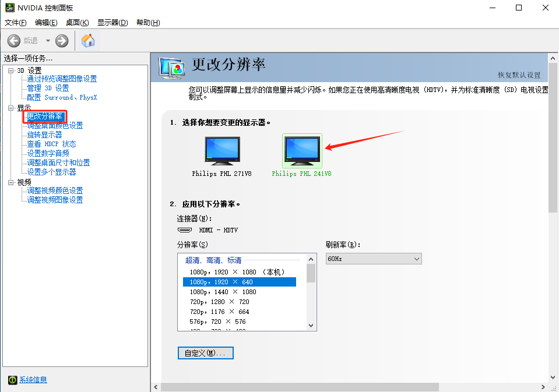Open 设置多个显示器
This screenshot has width=559, height=392.
point(52,172)
